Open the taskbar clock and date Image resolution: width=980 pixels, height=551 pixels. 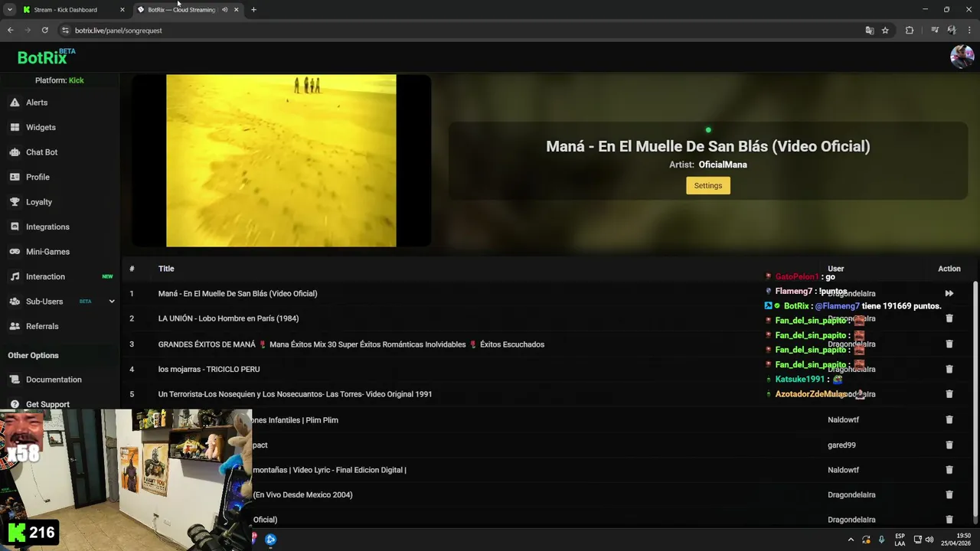pyautogui.click(x=956, y=540)
